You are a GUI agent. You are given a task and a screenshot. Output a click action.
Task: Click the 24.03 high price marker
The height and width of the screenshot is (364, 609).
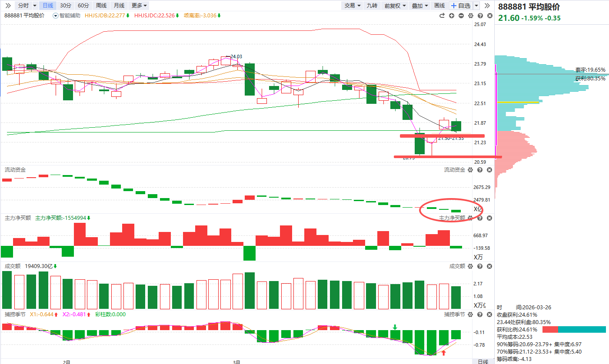tap(236, 56)
